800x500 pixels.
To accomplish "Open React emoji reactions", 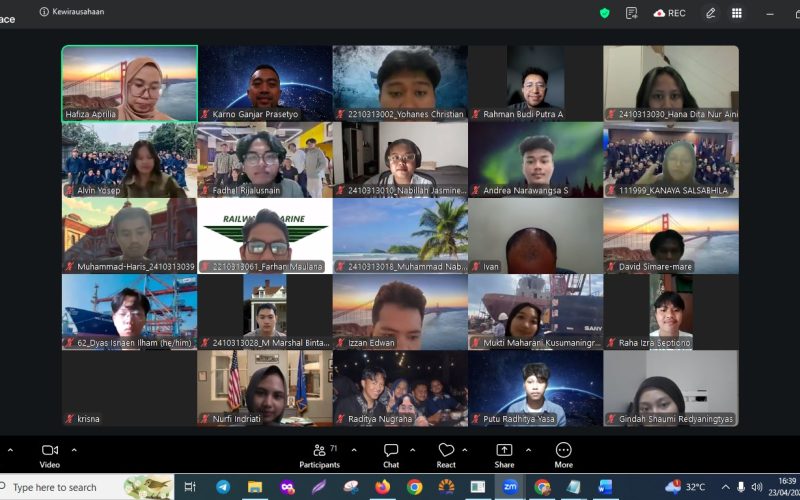I will (x=446, y=455).
